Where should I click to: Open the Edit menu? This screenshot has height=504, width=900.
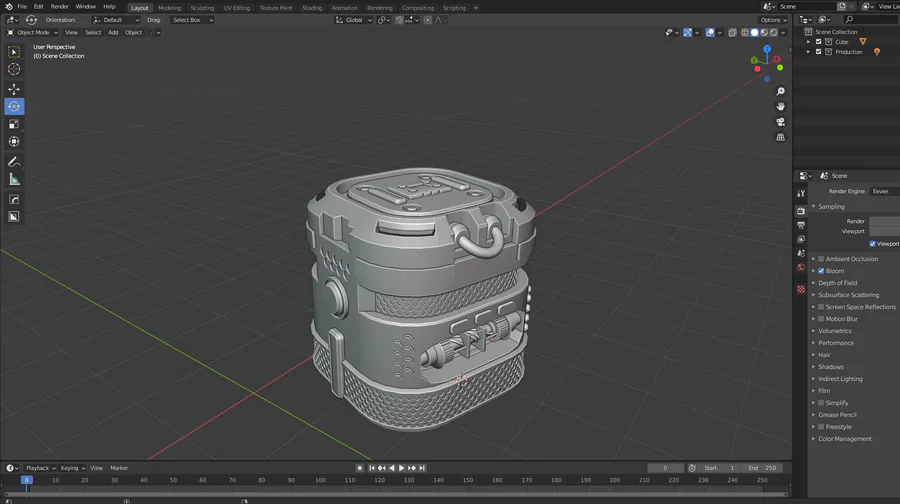click(x=38, y=7)
